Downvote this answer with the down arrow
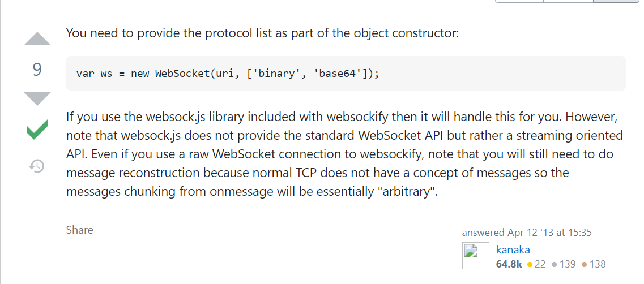This screenshot has width=644, height=284. click(x=37, y=99)
